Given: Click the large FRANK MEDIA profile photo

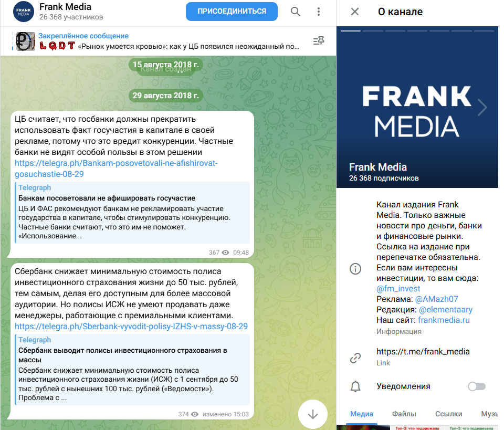Looking at the screenshot, I should (x=417, y=107).
